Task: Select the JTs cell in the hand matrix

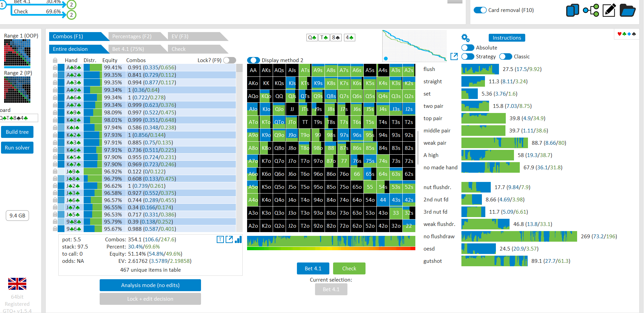Action: pos(305,109)
